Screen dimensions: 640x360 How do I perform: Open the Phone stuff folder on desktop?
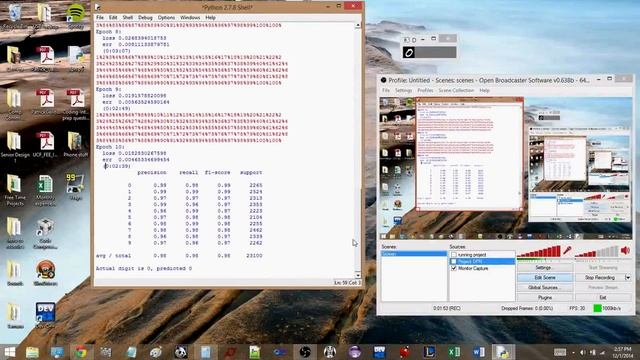click(x=75, y=144)
